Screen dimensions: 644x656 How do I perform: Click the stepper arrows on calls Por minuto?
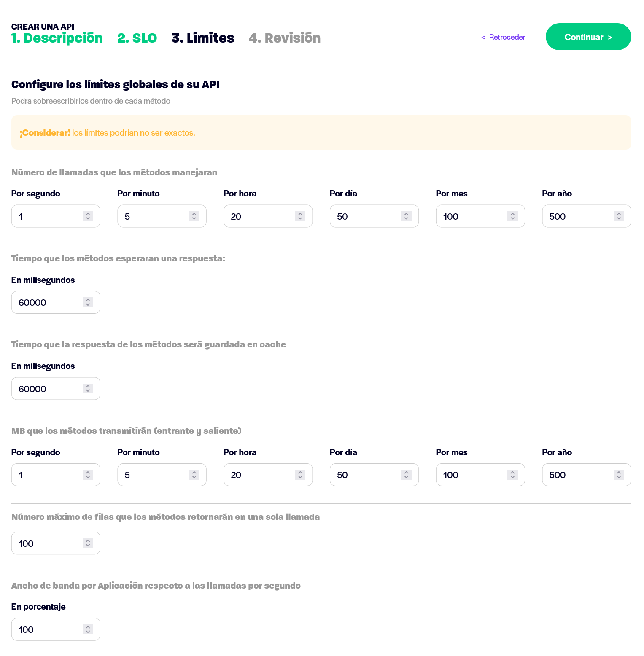[x=194, y=216]
